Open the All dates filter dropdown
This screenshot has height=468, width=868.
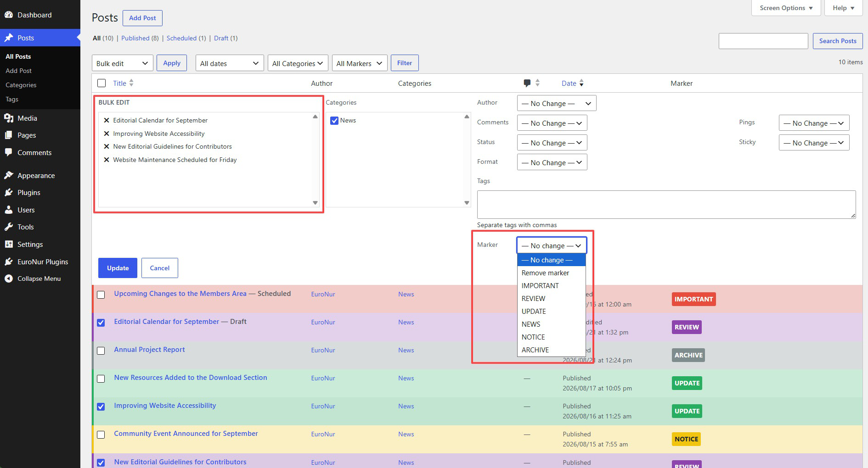point(230,63)
